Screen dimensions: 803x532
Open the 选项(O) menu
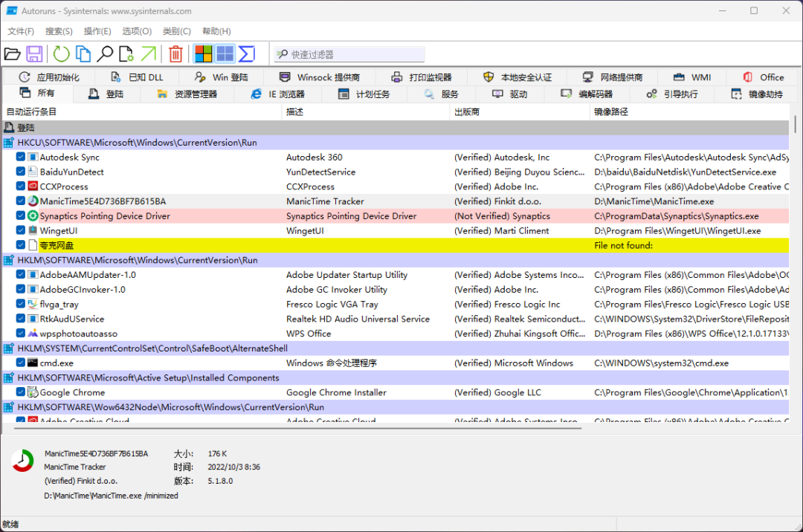pos(137,31)
